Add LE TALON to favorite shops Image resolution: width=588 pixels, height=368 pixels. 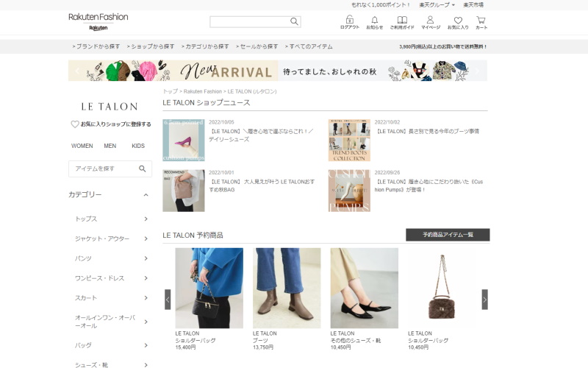tap(111, 124)
